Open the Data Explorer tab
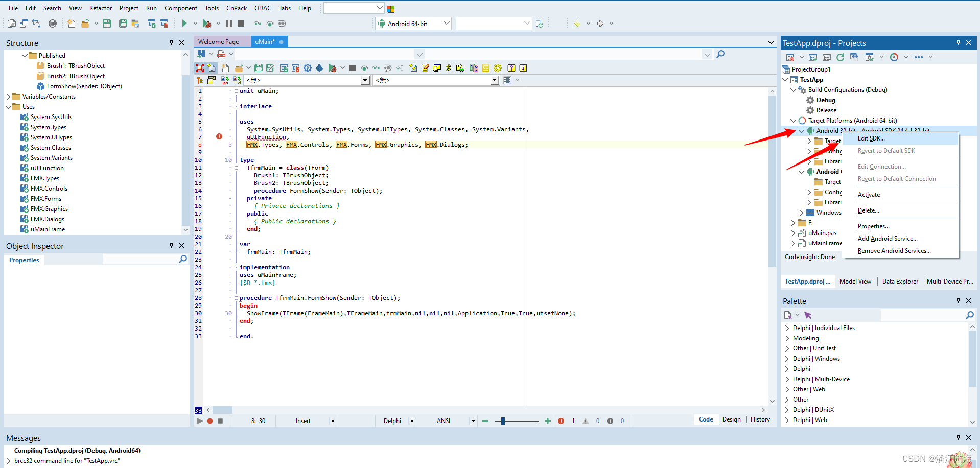Viewport: 980px width, 468px height. (900, 282)
